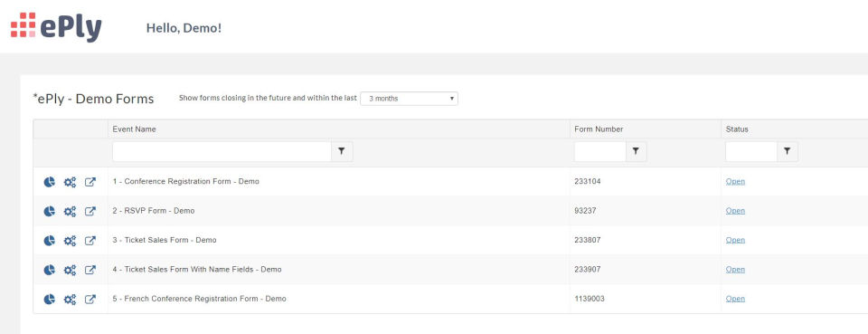The width and height of the screenshot is (868, 334).
Task: Open the 3 months time range dropdown
Action: 409,99
